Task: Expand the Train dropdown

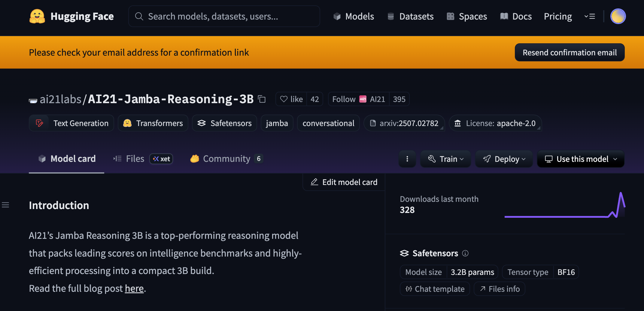Action: click(x=445, y=159)
